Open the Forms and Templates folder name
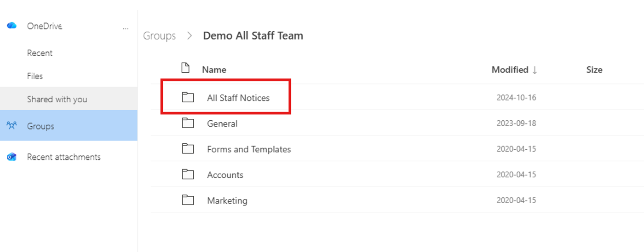644x252 pixels. 249,149
